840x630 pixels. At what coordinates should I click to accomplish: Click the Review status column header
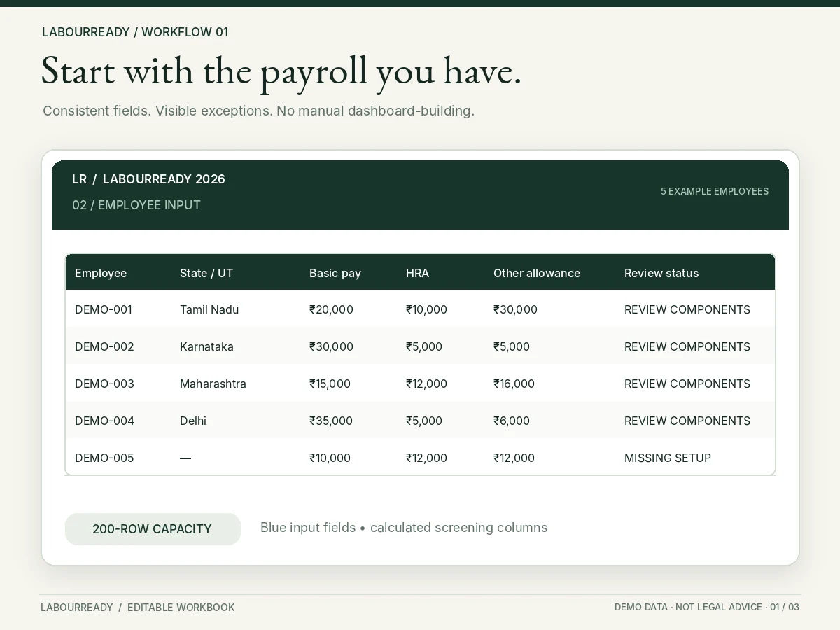click(x=661, y=273)
